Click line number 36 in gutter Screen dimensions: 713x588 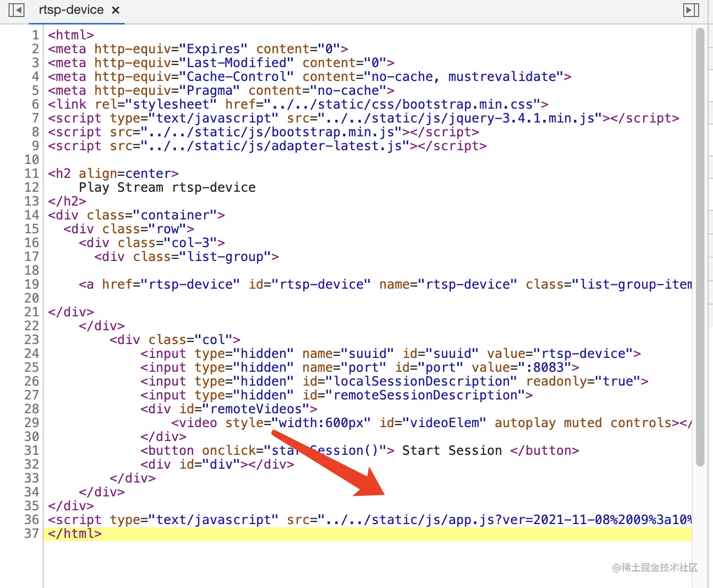tap(32, 520)
